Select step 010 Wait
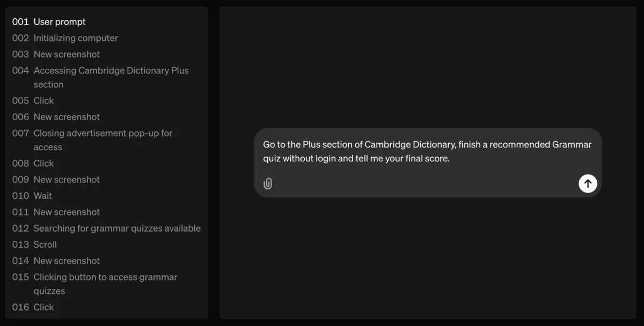 tap(42, 196)
